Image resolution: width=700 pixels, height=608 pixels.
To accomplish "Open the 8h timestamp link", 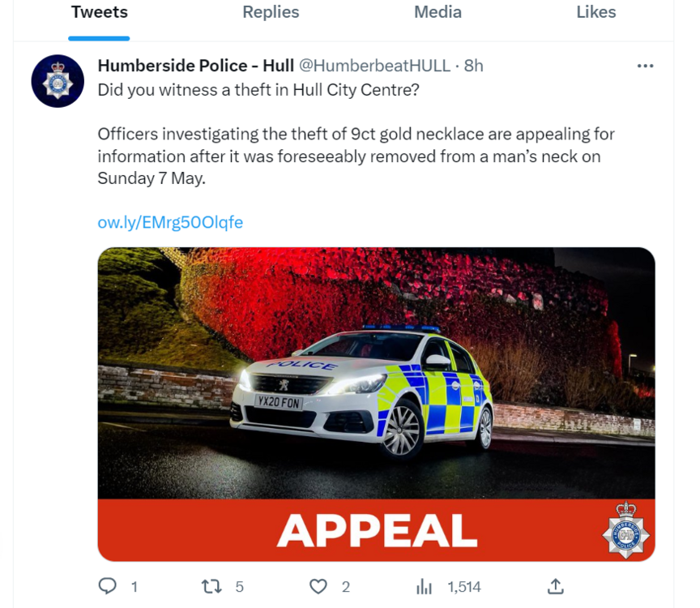I will [473, 66].
